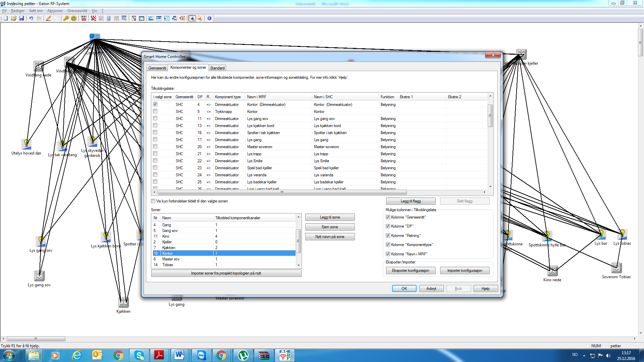Click the Avbryt button

coord(431,289)
